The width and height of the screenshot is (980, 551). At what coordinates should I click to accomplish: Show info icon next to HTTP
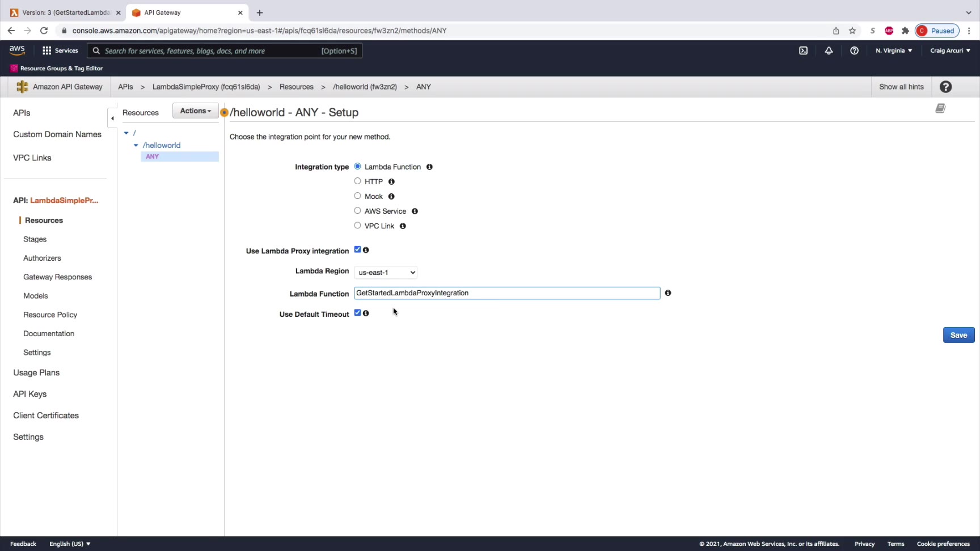pyautogui.click(x=391, y=181)
